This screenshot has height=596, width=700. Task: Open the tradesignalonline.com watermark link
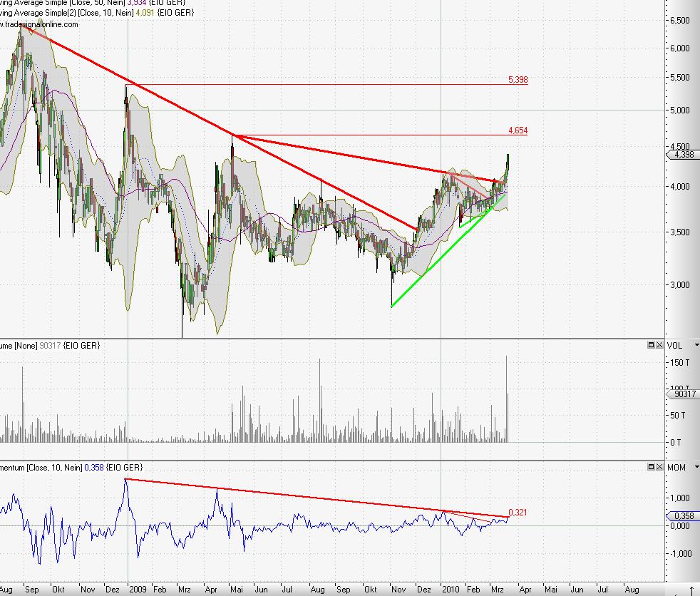[x=39, y=24]
